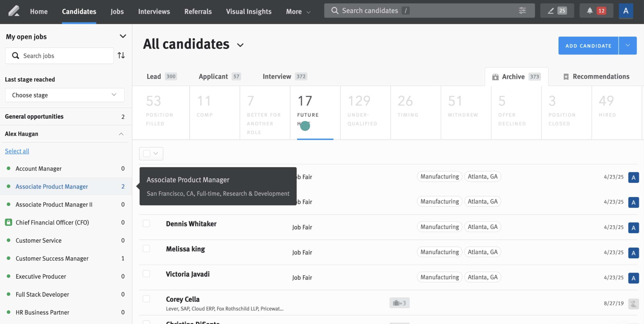Click green dot for Associate Product Manager II

(x=9, y=204)
